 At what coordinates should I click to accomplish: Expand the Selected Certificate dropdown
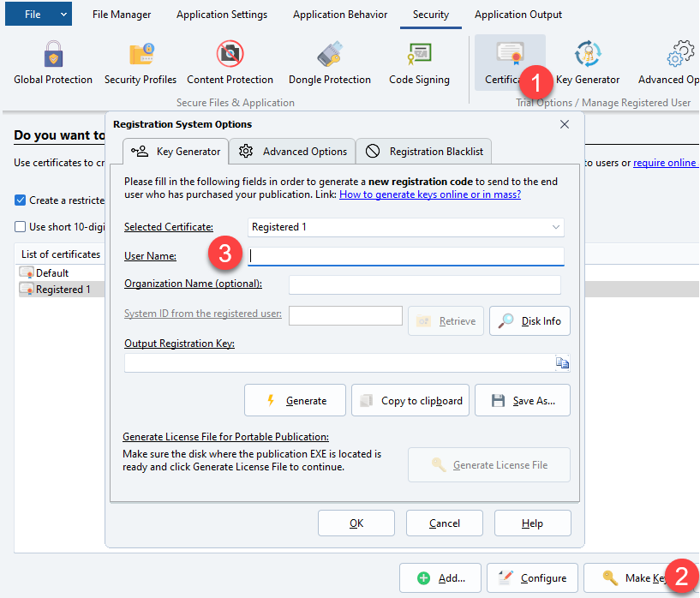(556, 227)
